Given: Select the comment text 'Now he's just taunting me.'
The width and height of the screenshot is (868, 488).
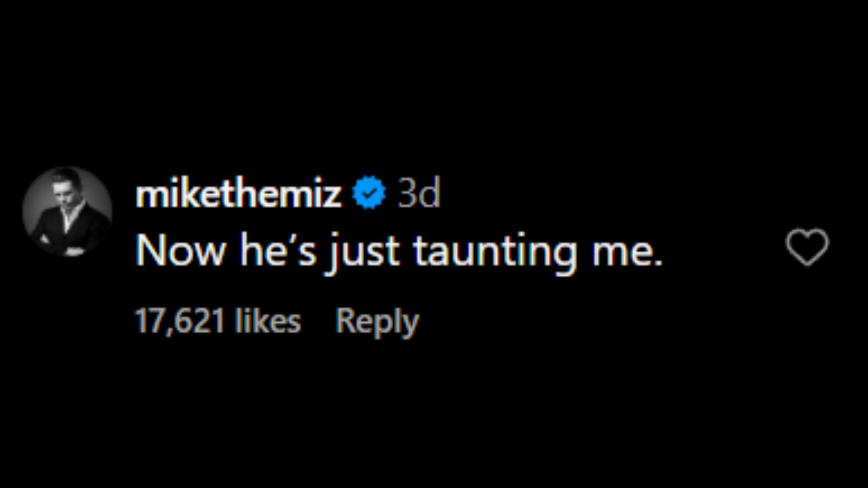Looking at the screenshot, I should pos(398,251).
